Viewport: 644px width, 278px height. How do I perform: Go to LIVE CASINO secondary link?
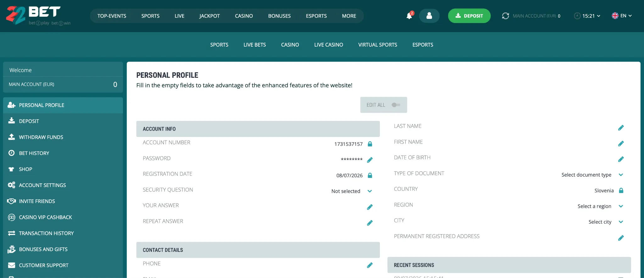(329, 45)
